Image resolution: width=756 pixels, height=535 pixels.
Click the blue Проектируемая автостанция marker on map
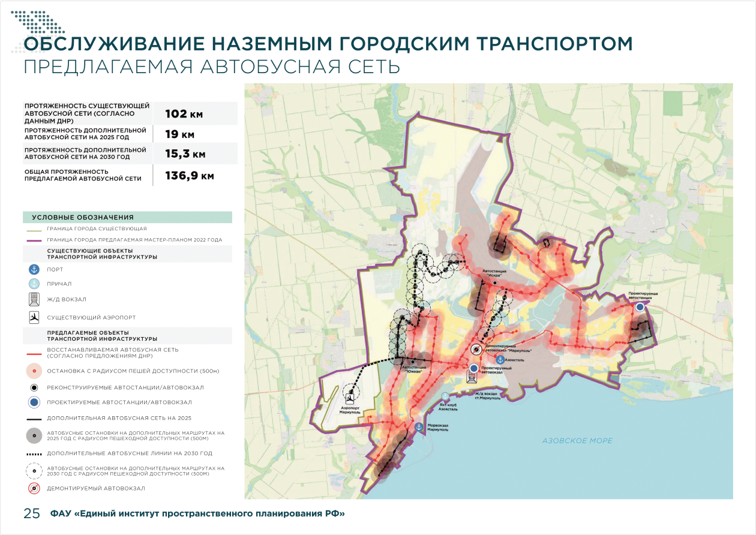tap(640, 306)
